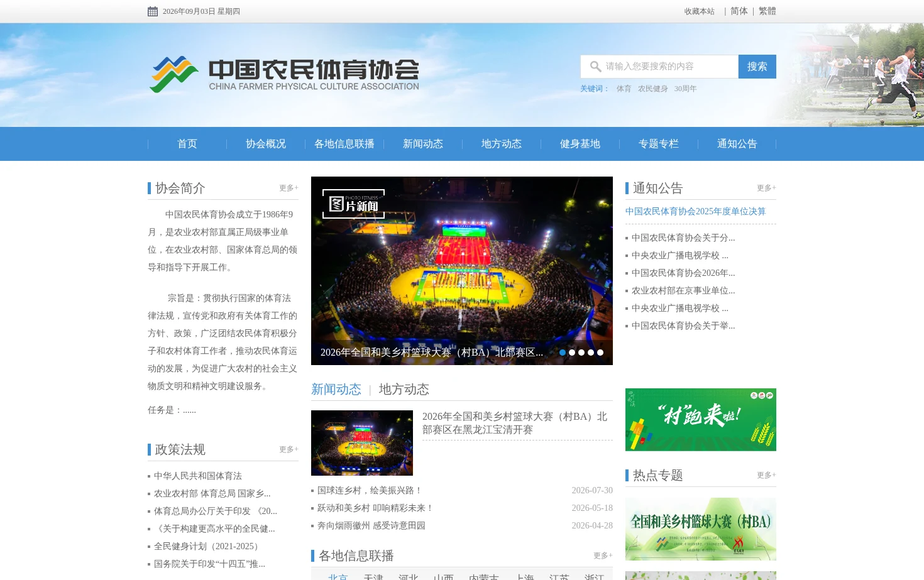The image size is (924, 580).
Task: Open 中华人民共和国体育法 link
Action: [x=198, y=476]
